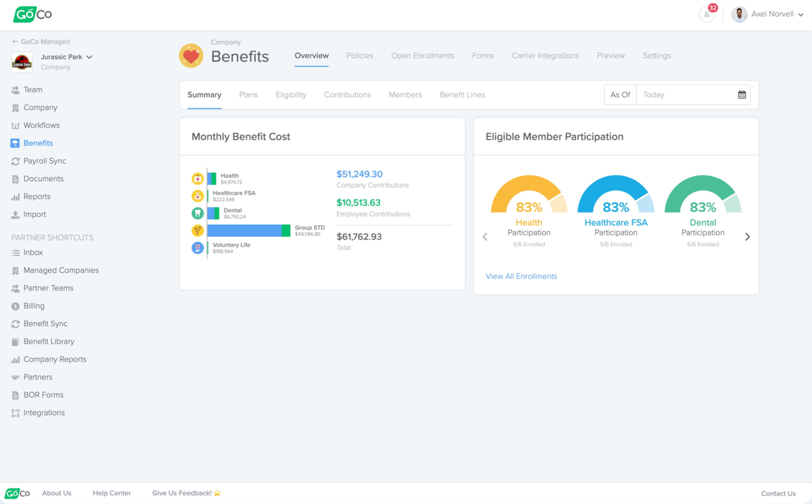Click the Healthcare FSA icon in chart
The image size is (812, 504).
(198, 196)
